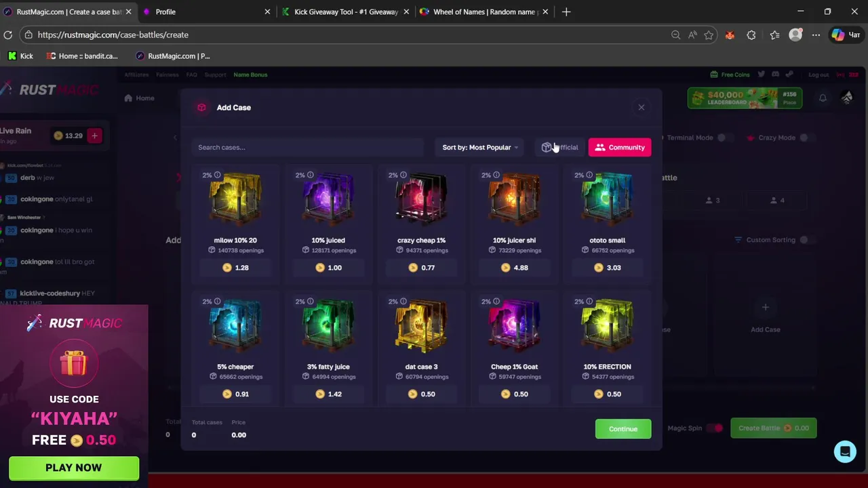868x488 pixels.
Task: Open a new browser tab
Action: 566,12
